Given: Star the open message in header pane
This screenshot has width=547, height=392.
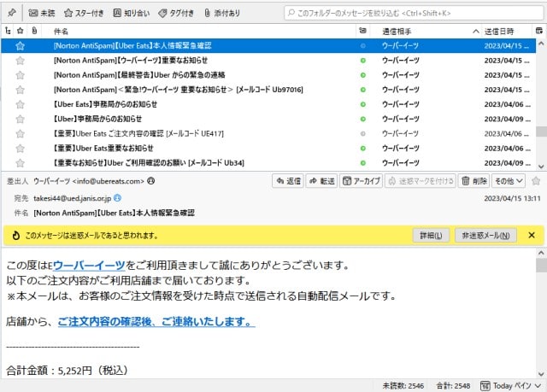Looking at the screenshot, I should click(536, 181).
